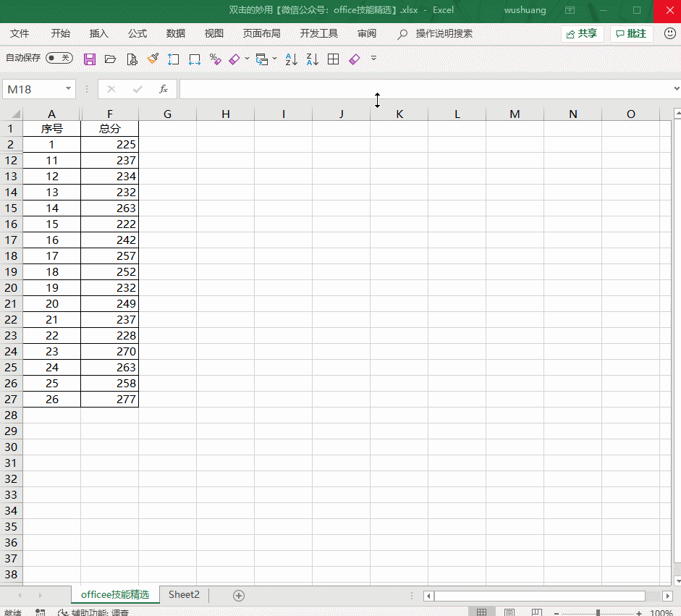
Task: Open the 公式 ribbon tab
Action: 138,33
